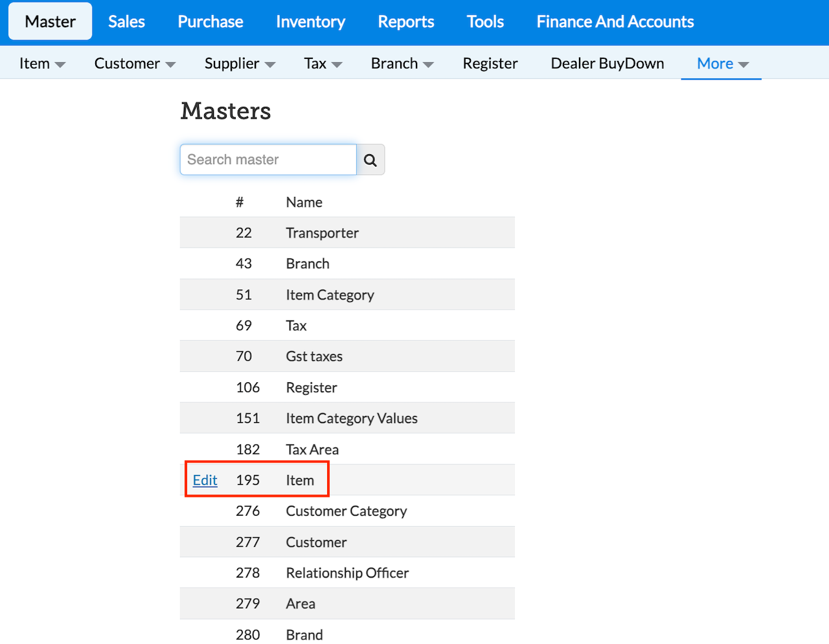Image resolution: width=829 pixels, height=644 pixels.
Task: Expand the More dropdown menu
Action: (722, 63)
